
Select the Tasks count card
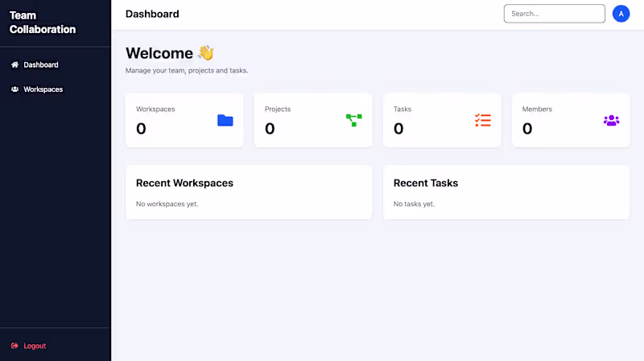pos(442,121)
